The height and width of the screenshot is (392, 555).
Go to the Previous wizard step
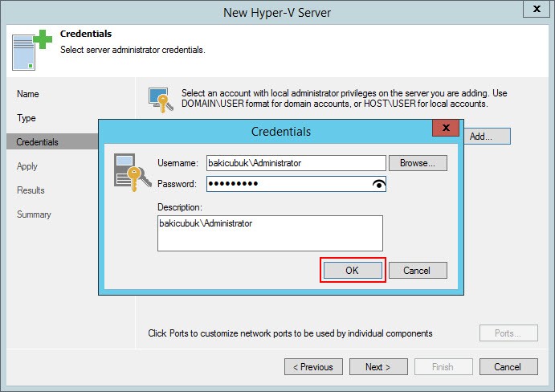[x=313, y=367]
